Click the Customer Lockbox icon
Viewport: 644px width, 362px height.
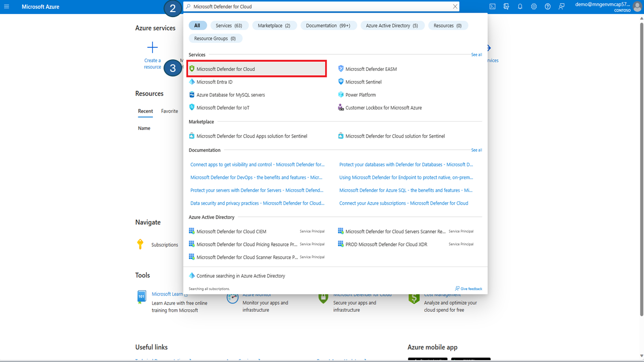[x=341, y=108]
